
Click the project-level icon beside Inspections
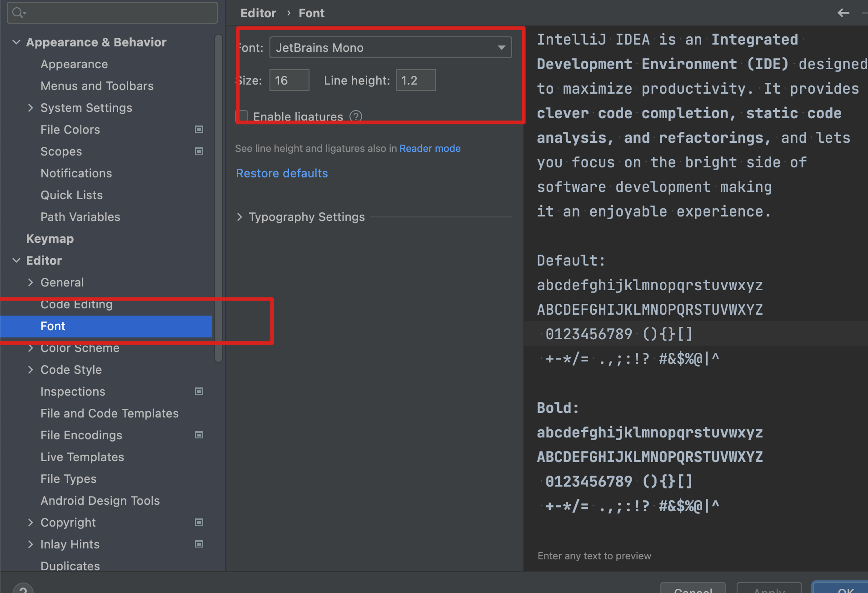click(199, 391)
